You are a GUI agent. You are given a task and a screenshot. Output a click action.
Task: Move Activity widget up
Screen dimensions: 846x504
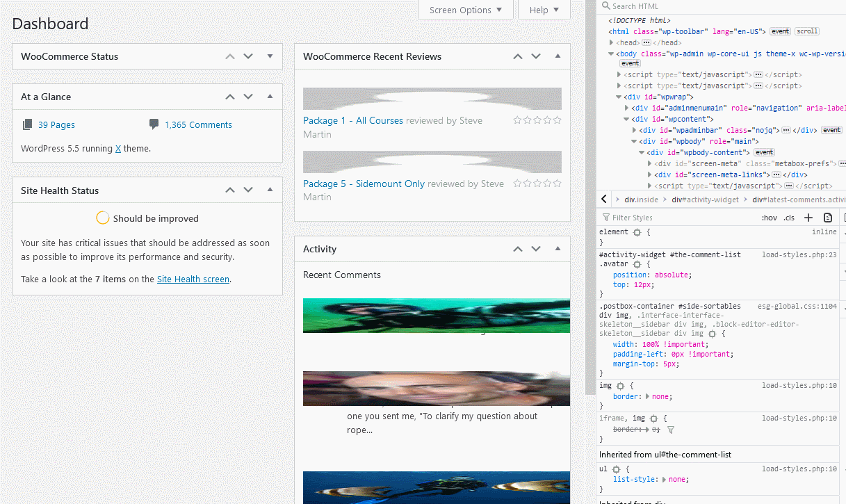[518, 249]
